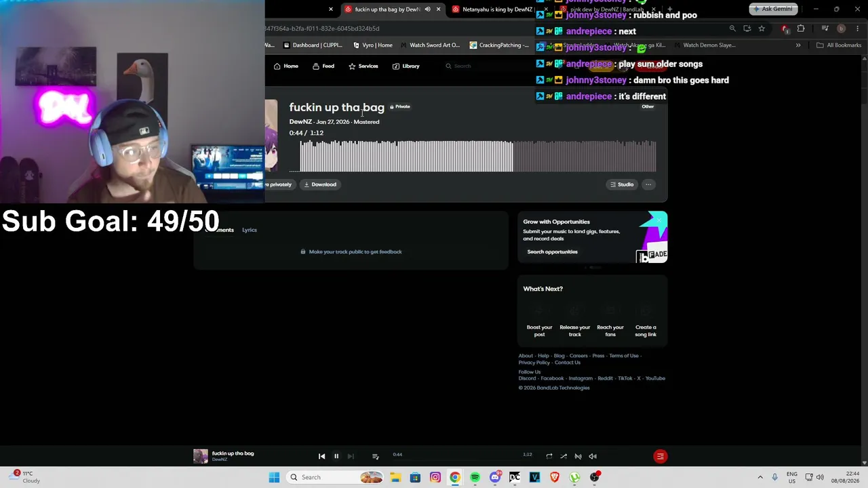This screenshot has width=868, height=488.
Task: Open Terms of Use link
Action: [x=624, y=356]
